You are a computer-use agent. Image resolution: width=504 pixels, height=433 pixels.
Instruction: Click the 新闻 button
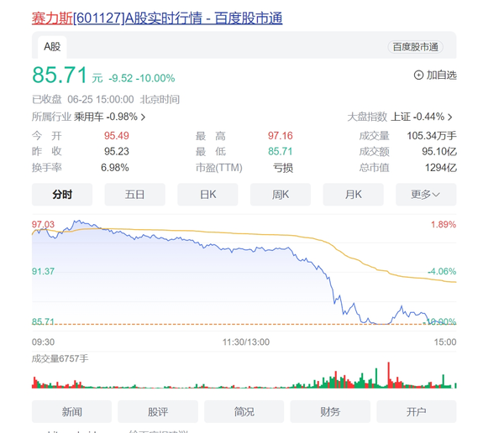click(71, 411)
